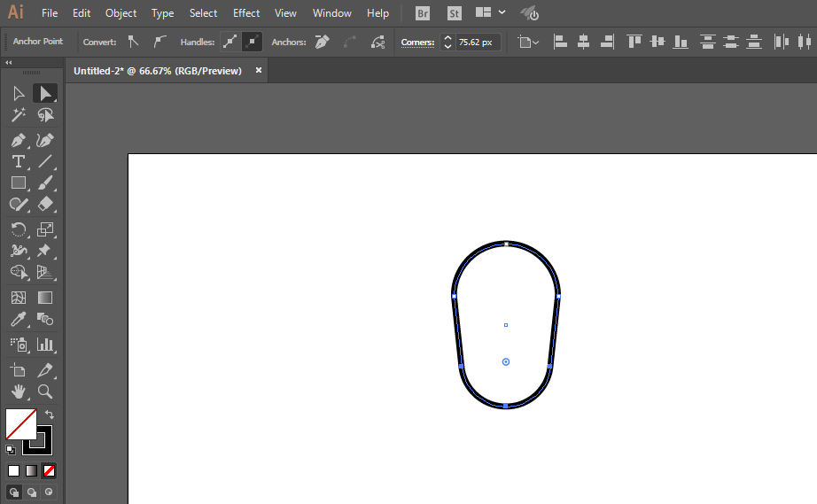Choose the Lasso tool

pyautogui.click(x=45, y=114)
